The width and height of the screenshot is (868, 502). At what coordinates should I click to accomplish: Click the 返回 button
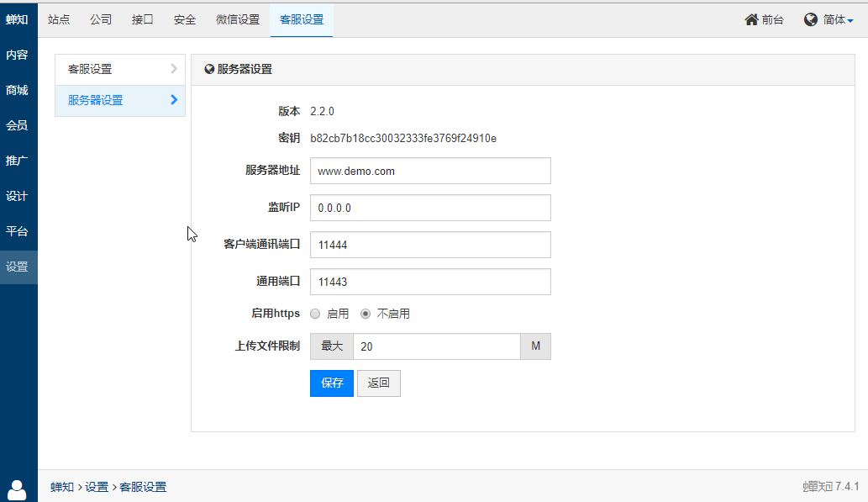(379, 383)
